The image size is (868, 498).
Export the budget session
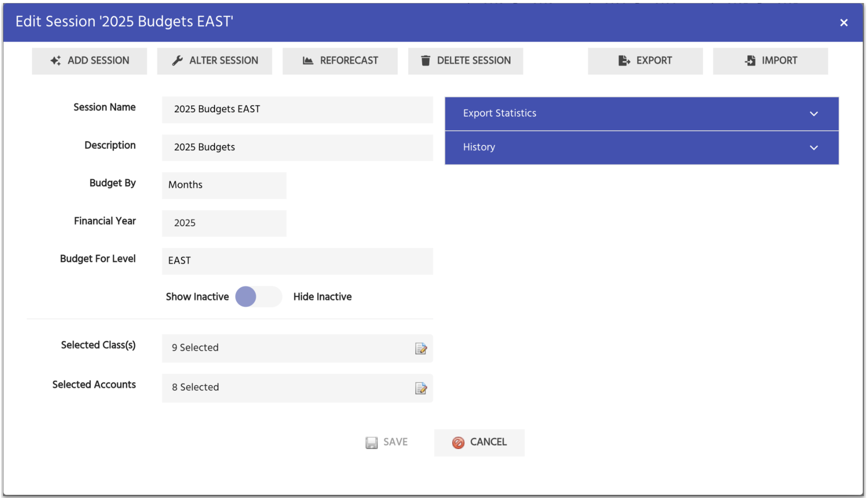(646, 61)
